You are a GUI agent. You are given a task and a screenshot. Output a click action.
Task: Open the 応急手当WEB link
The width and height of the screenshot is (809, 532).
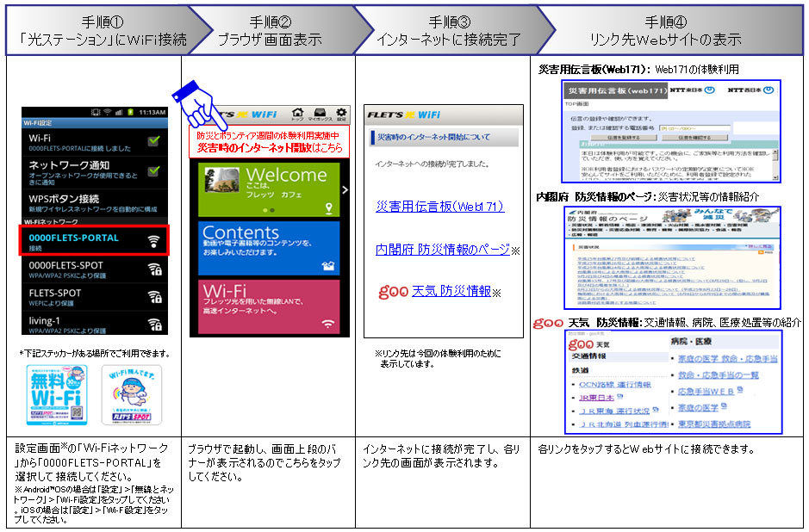(706, 392)
